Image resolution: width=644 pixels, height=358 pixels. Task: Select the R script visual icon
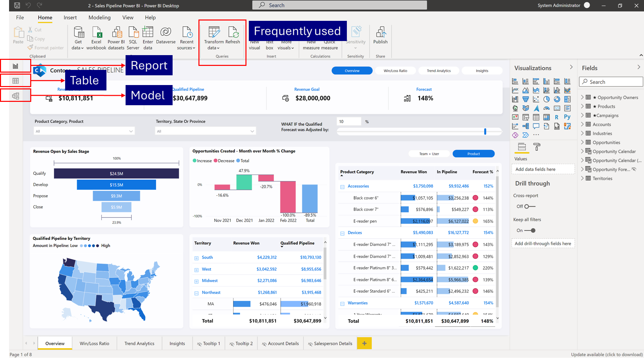pyautogui.click(x=557, y=117)
